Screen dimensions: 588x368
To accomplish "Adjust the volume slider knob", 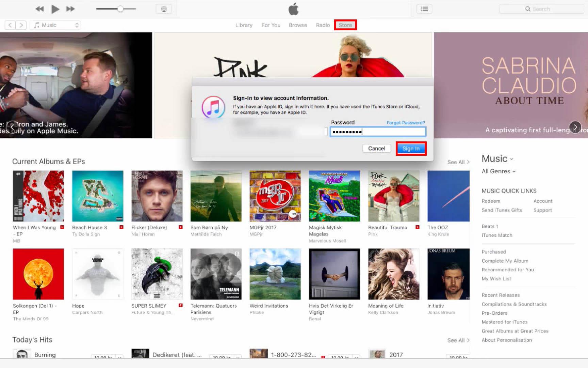I will pyautogui.click(x=120, y=9).
